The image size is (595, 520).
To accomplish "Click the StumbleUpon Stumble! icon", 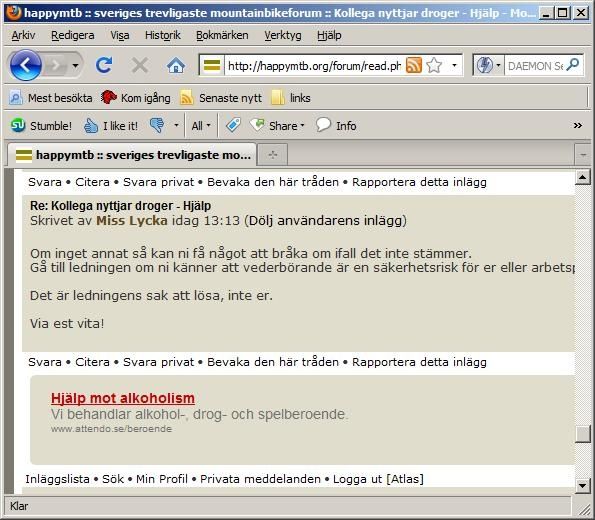I will (x=18, y=125).
